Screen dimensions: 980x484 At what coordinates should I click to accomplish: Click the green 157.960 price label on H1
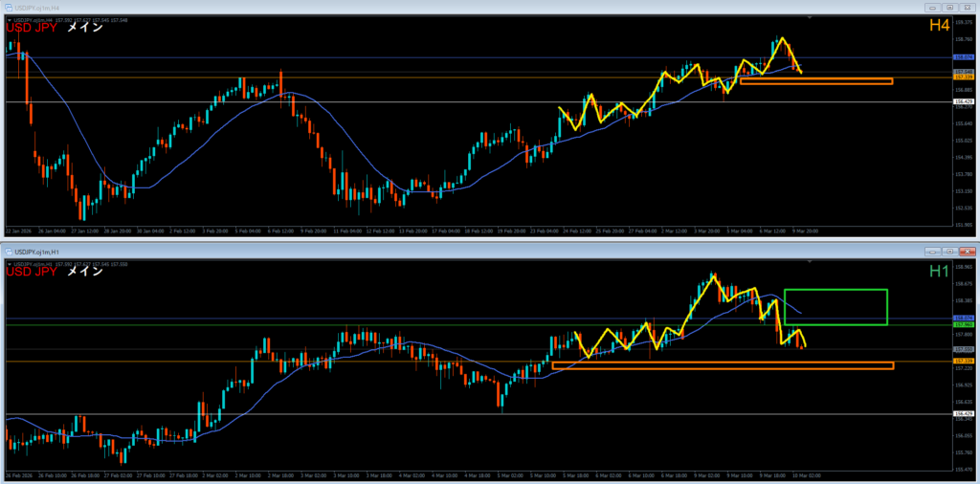point(964,325)
